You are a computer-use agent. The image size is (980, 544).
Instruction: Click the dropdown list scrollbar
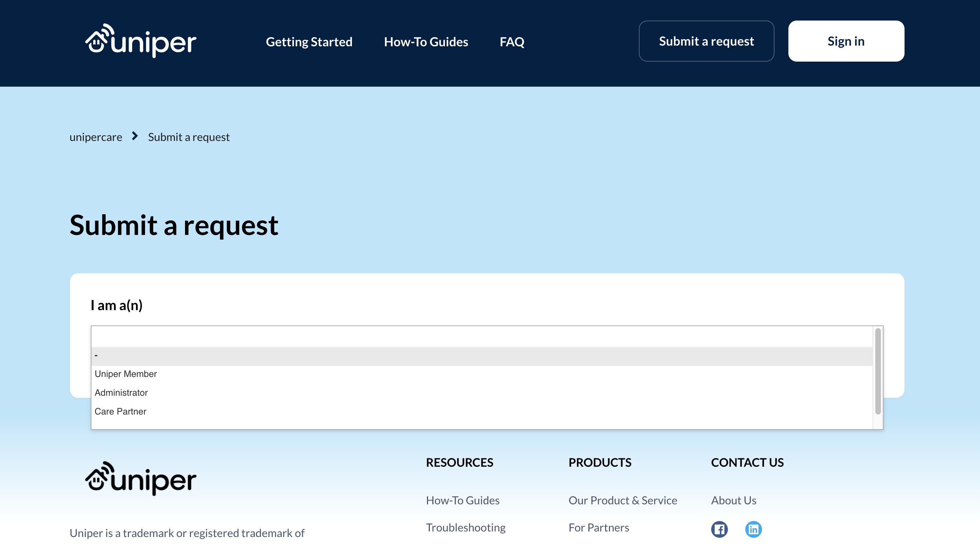tap(878, 371)
